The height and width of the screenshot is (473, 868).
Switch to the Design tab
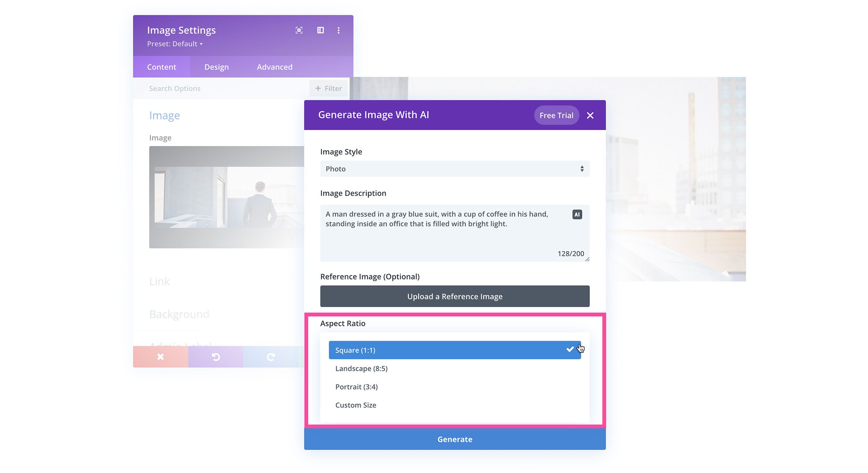[x=216, y=66]
